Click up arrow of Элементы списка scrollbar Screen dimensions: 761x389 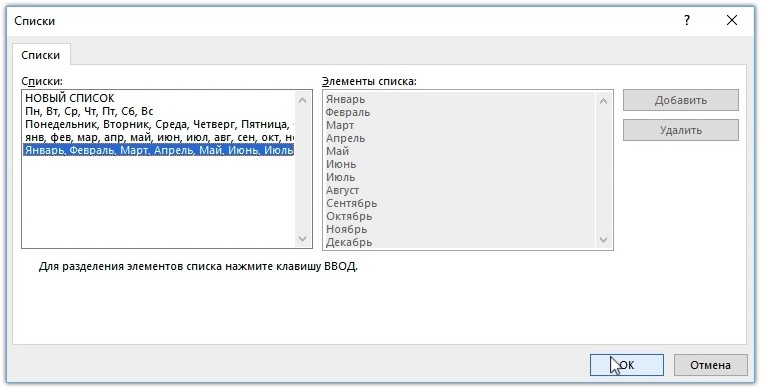(x=603, y=101)
